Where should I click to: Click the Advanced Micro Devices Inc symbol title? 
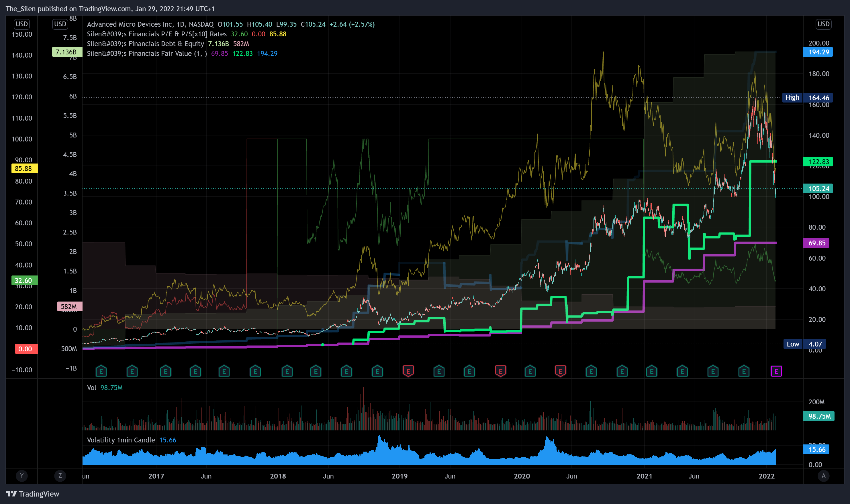pos(150,24)
